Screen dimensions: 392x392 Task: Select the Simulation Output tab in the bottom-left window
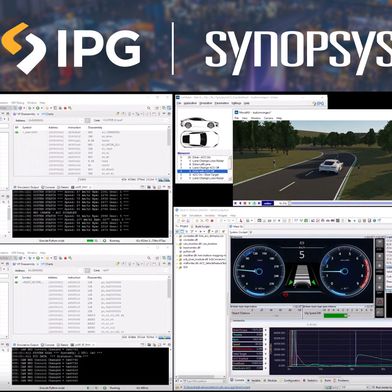click(26, 344)
